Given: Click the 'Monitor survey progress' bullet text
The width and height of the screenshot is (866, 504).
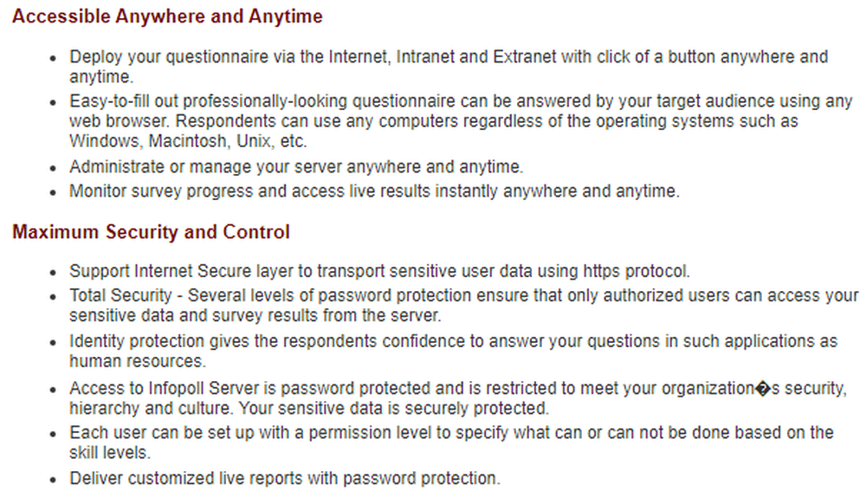Looking at the screenshot, I should pyautogui.click(x=374, y=191).
